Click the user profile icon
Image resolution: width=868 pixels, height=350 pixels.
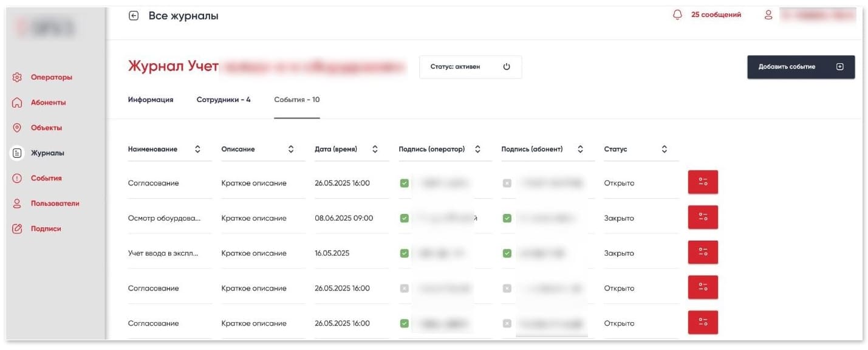pyautogui.click(x=768, y=15)
